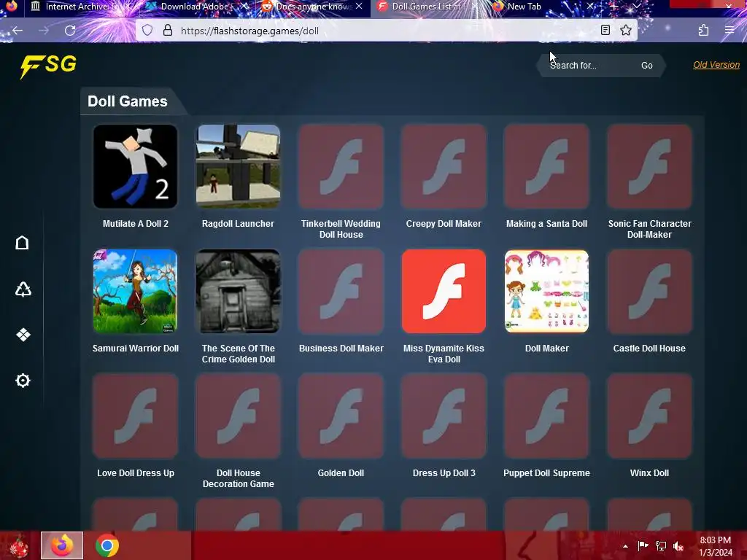The width and height of the screenshot is (747, 560).
Task: Click the recycle triangle sidebar icon
Action: [x=23, y=289]
